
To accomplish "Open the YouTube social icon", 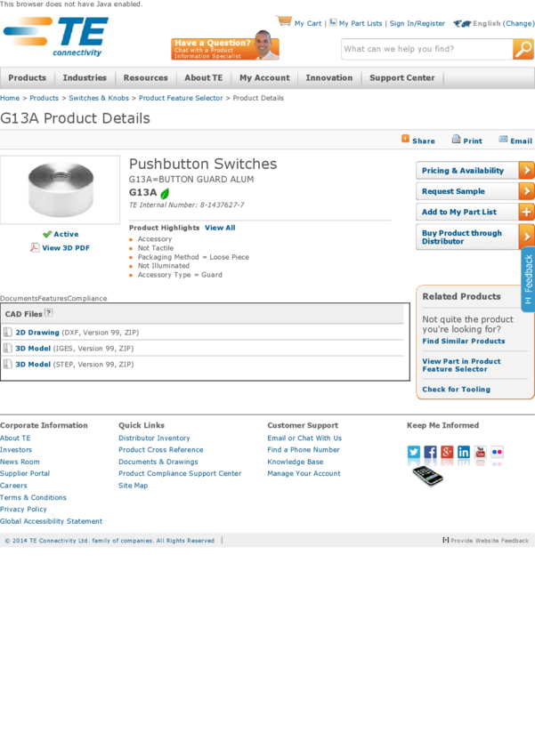I will coord(481,452).
